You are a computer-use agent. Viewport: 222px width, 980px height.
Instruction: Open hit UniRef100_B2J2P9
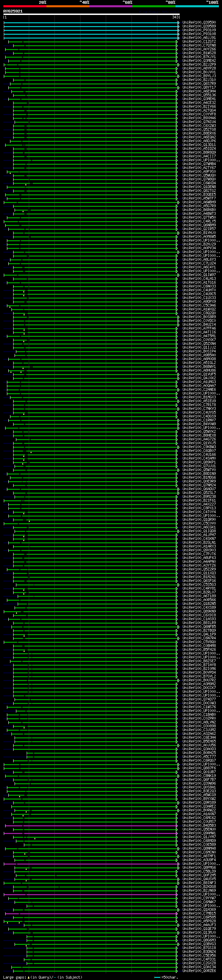tap(199, 64)
